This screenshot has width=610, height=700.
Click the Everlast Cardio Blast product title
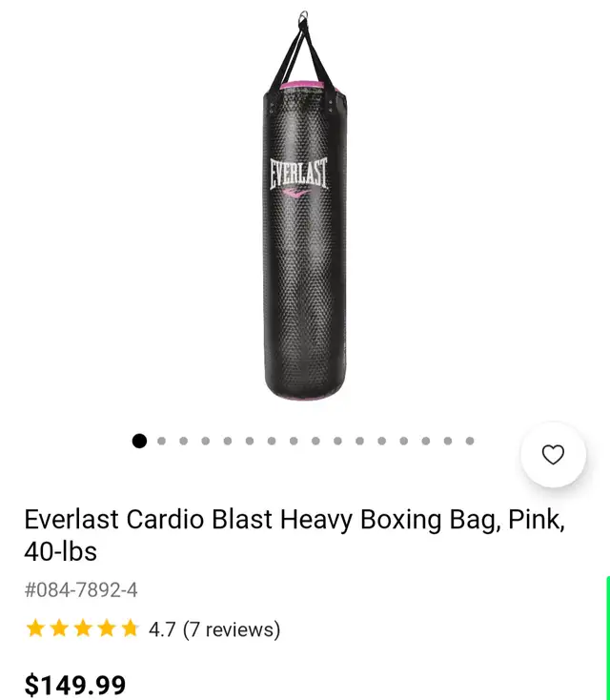pyautogui.click(x=295, y=535)
